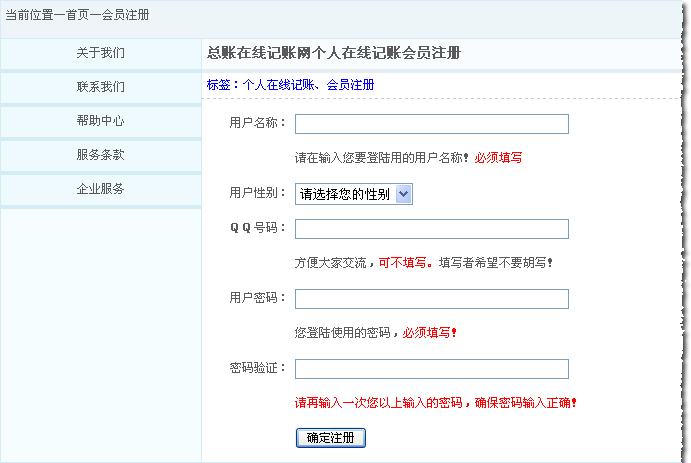Expand the 请选择您的性别 dropdown
Image resolution: width=691 pixels, height=463 pixels.
354,194
